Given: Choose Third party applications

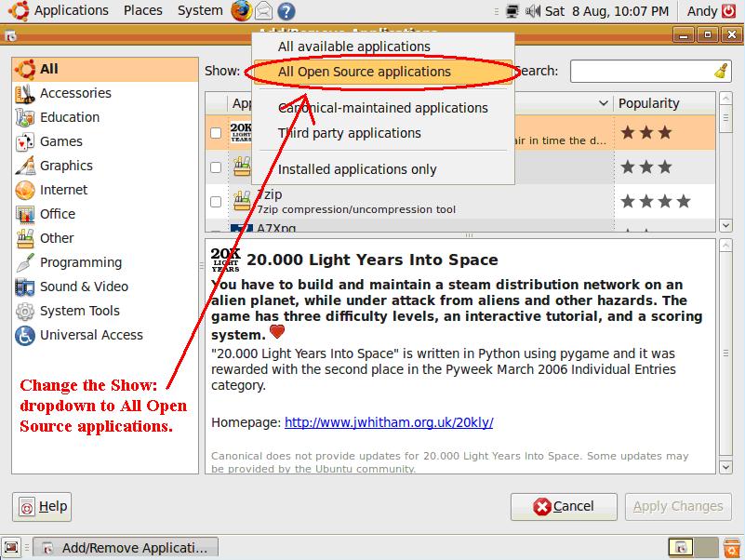Looking at the screenshot, I should coord(383,133).
